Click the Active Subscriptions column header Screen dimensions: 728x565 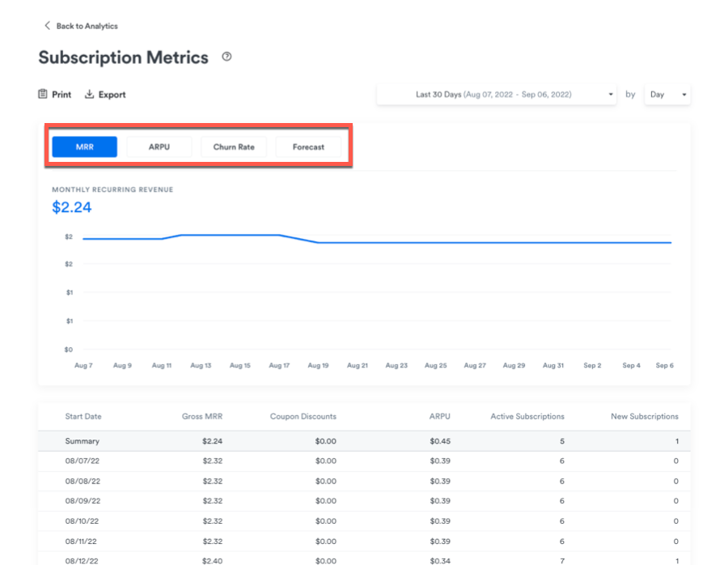coord(527,416)
